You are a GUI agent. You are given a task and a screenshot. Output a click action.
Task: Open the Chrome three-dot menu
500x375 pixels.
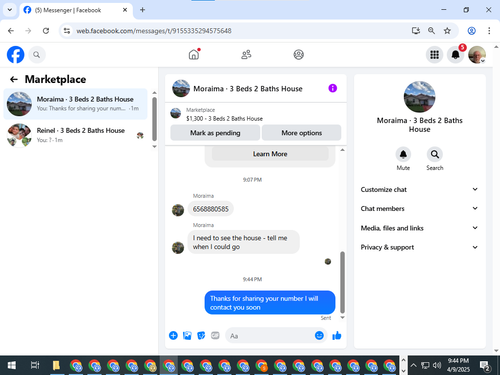tap(489, 31)
